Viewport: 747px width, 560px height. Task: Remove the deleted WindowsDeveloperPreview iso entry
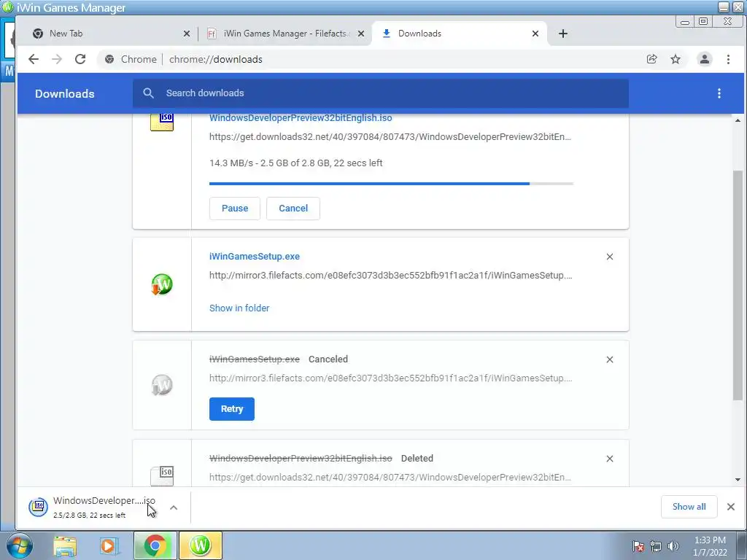tap(610, 459)
